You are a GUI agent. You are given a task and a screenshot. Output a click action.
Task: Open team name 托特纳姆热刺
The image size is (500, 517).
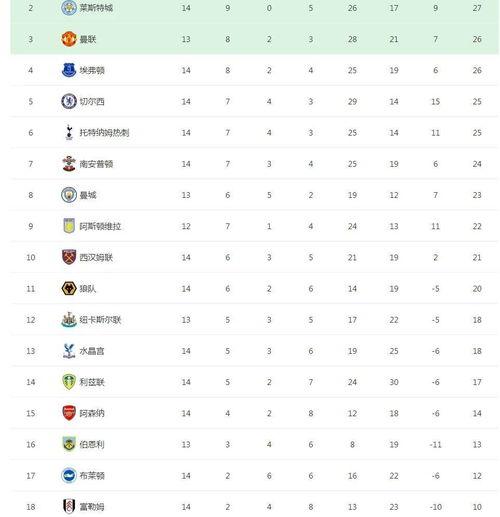point(104,133)
